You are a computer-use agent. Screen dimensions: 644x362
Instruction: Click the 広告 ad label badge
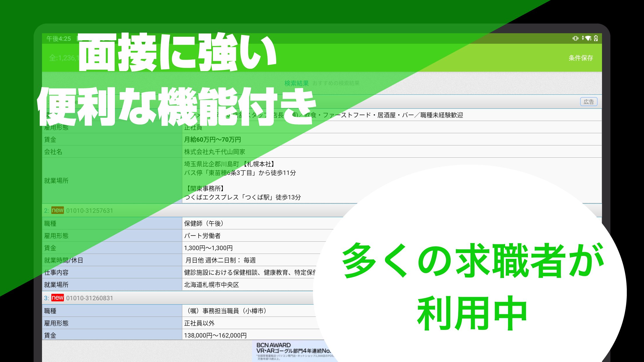pos(589,102)
